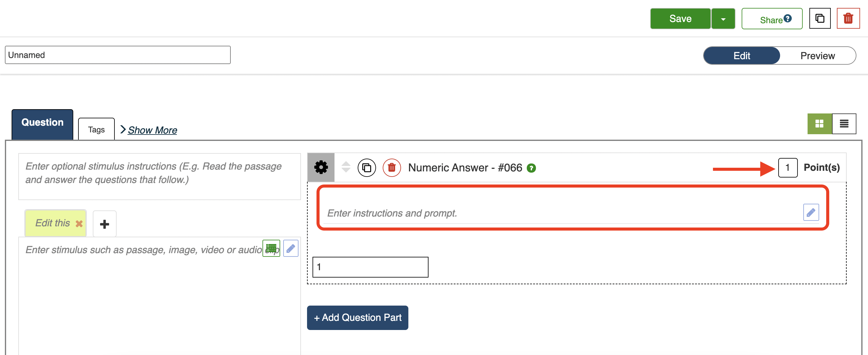Switch to the grid layout view
868x355 pixels.
[x=819, y=124]
